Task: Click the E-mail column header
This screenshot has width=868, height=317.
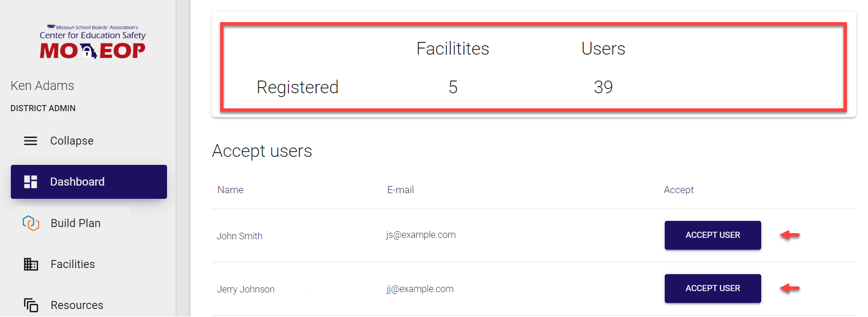Action: (x=400, y=190)
